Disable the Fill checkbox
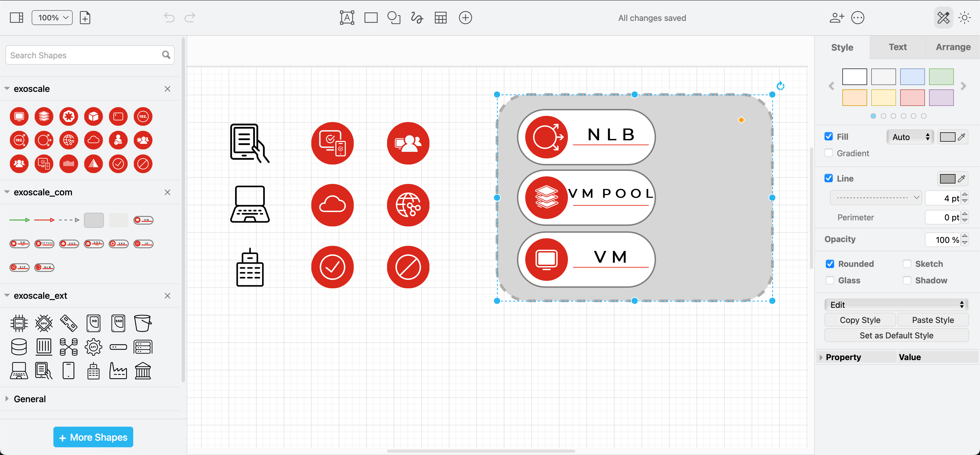The image size is (980, 455). (829, 136)
